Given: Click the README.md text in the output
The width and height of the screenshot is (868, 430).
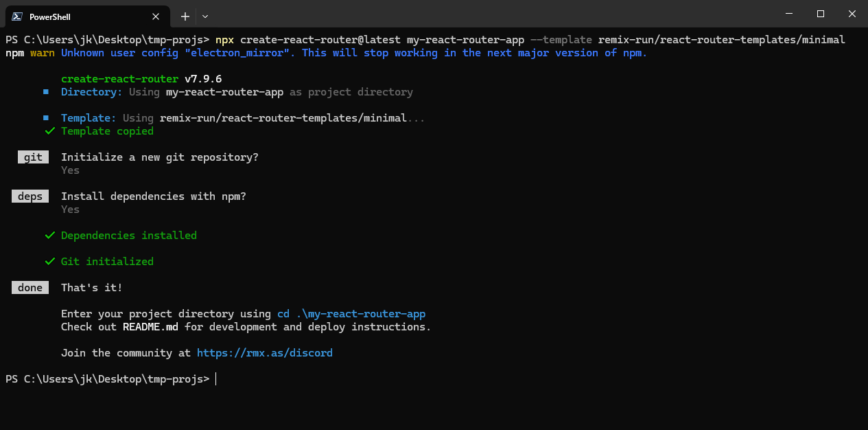Looking at the screenshot, I should [150, 327].
